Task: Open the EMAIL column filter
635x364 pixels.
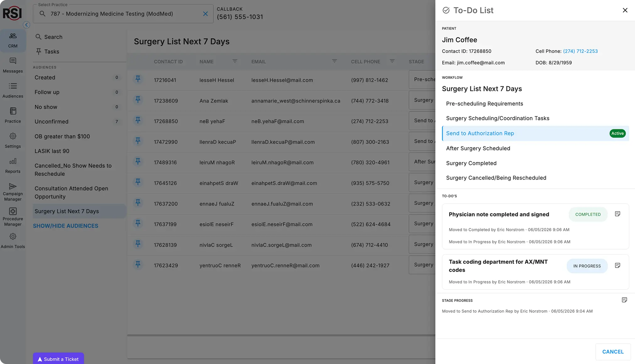Action: [334, 61]
